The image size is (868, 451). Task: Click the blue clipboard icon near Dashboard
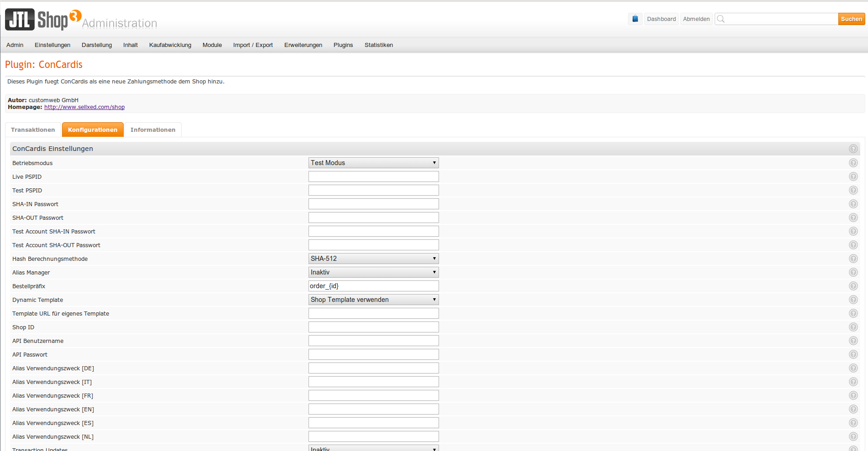[635, 19]
